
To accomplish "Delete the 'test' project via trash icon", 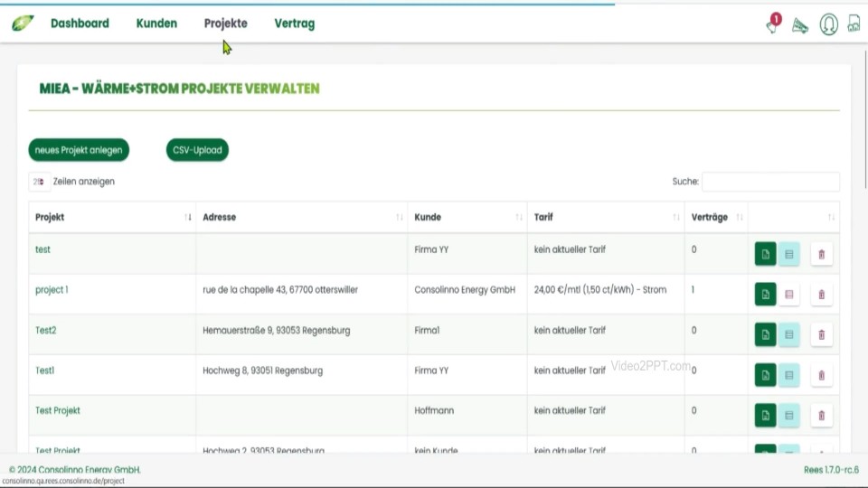I will (821, 255).
